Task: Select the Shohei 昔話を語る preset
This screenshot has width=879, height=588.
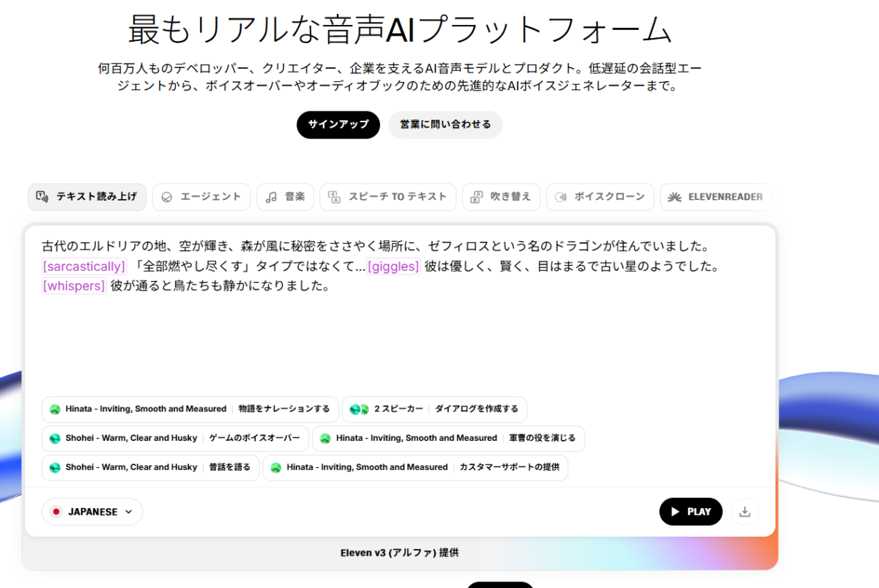Action: coord(149,467)
